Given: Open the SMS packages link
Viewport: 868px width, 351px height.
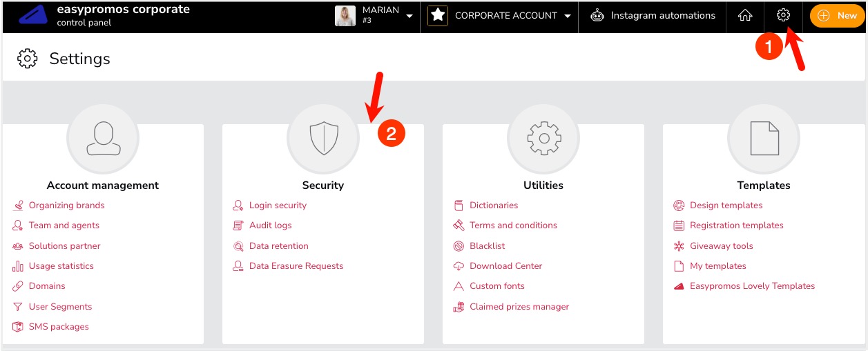Looking at the screenshot, I should click(x=59, y=327).
